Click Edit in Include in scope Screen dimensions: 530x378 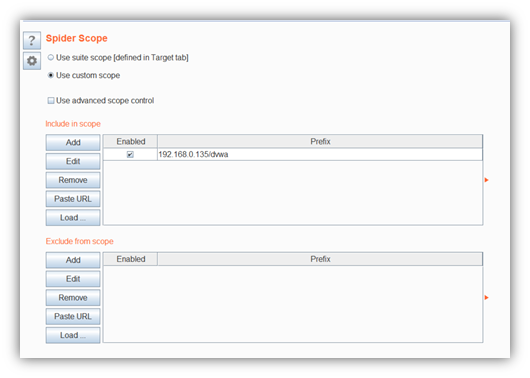(73, 161)
